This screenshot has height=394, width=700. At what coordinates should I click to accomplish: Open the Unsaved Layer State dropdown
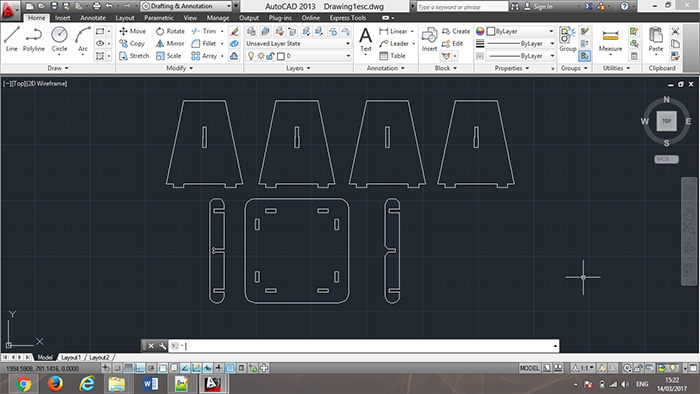[x=298, y=43]
